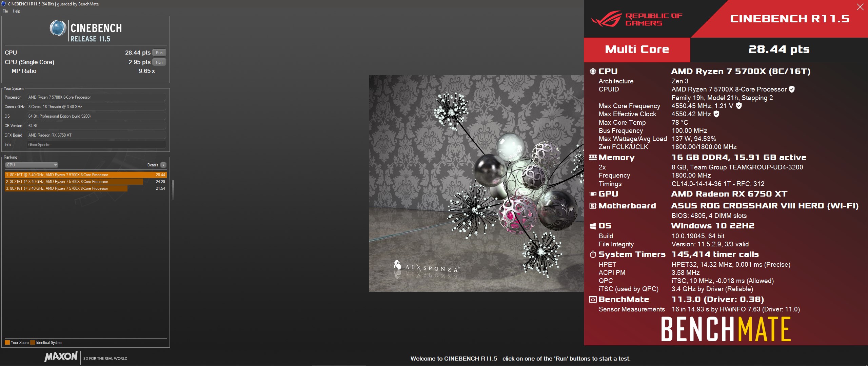Click the Identical System brown legend swatch
Screen dimensions: 868x366
[x=33, y=343]
